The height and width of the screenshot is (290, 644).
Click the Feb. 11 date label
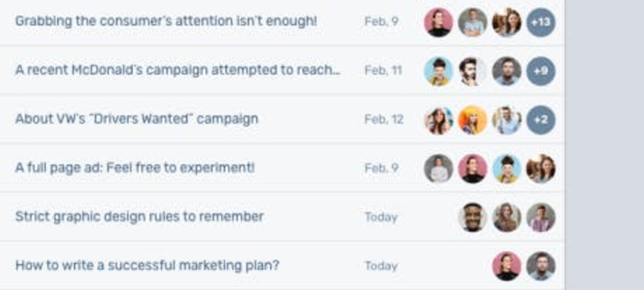(x=383, y=71)
